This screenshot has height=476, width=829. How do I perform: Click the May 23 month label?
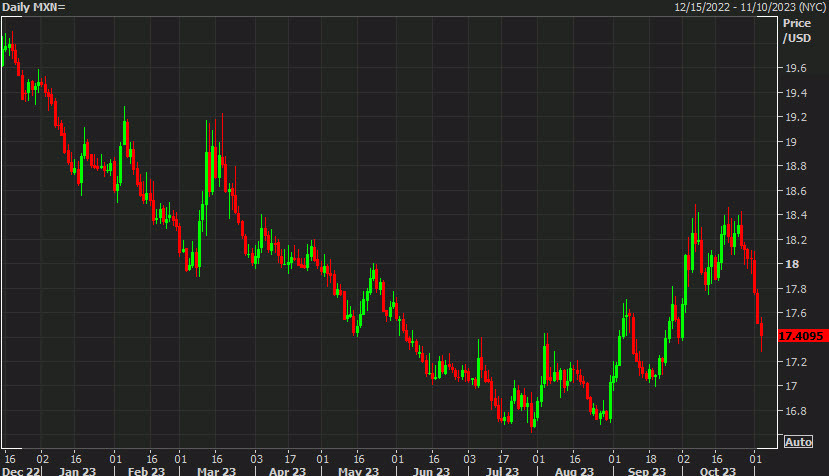pyautogui.click(x=358, y=471)
